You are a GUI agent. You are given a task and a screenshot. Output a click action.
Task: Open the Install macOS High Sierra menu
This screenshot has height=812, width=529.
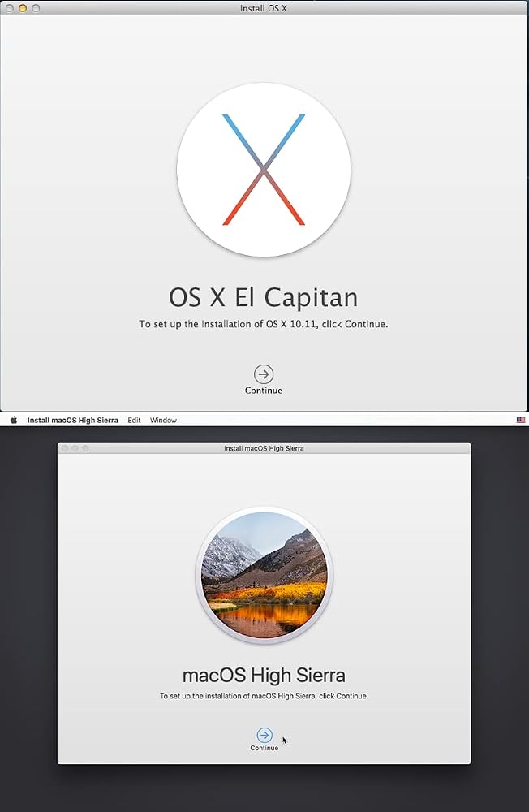(x=72, y=420)
